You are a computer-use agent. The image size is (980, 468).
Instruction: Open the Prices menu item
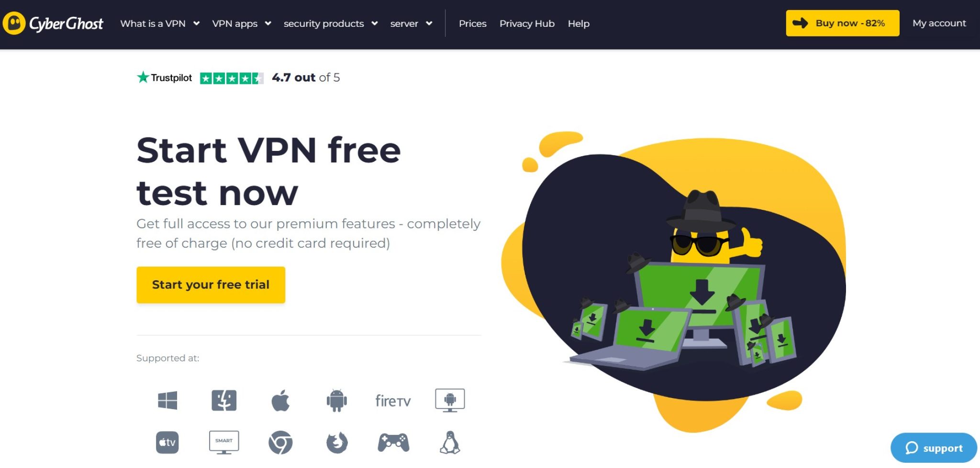473,23
